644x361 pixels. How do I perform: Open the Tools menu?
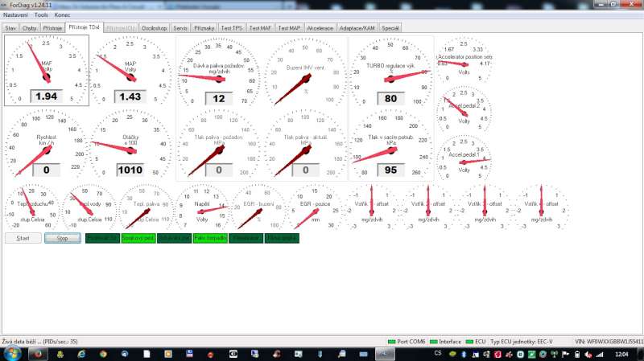(x=41, y=15)
